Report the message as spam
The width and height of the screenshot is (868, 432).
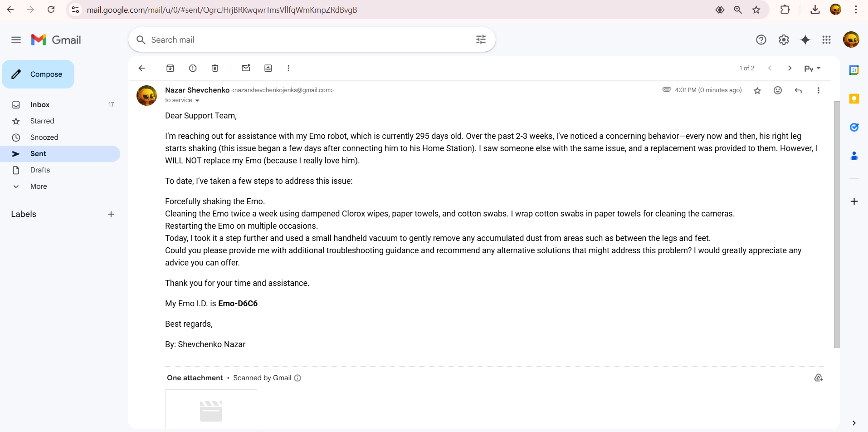point(193,68)
